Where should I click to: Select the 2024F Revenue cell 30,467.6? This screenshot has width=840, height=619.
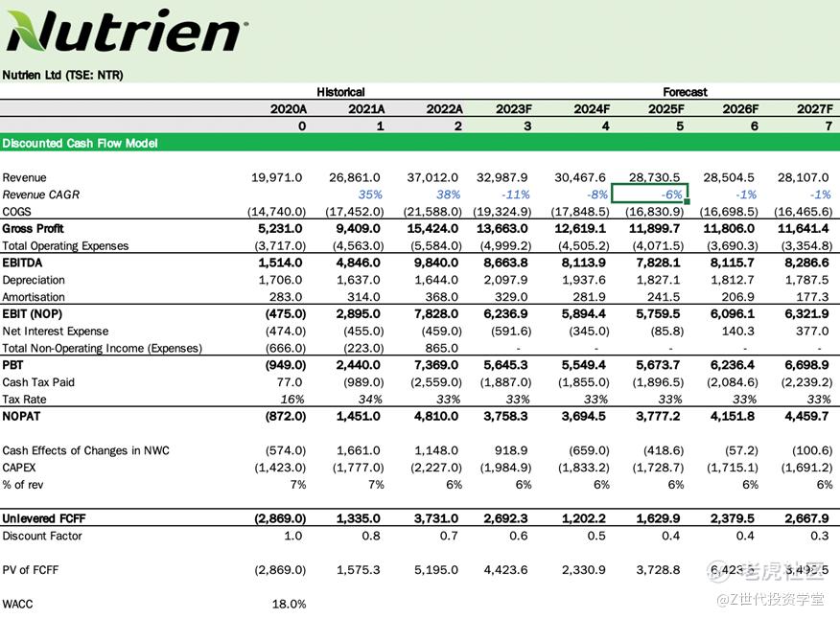(580, 177)
